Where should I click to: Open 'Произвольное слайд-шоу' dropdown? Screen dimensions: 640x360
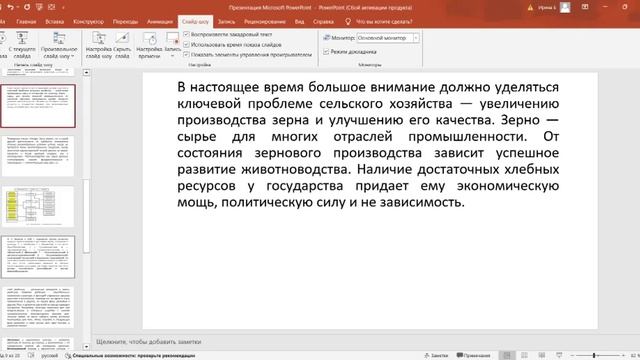click(x=59, y=45)
